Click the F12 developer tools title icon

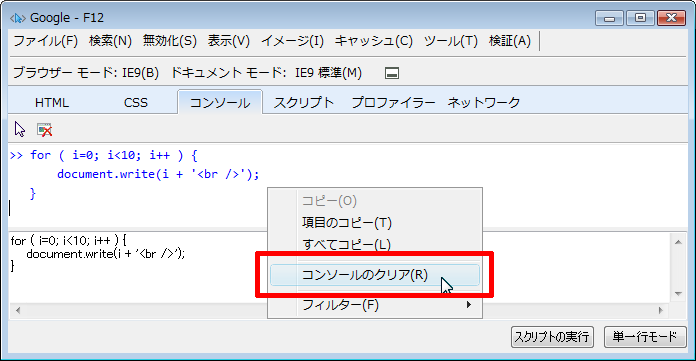coord(18,18)
